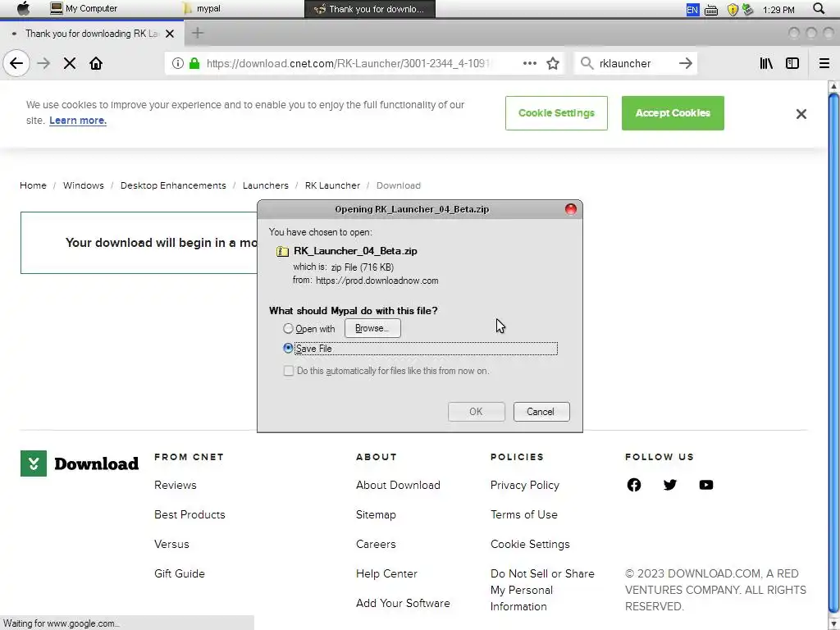Open Gift Guide footer link
The width and height of the screenshot is (840, 630).
tap(180, 573)
